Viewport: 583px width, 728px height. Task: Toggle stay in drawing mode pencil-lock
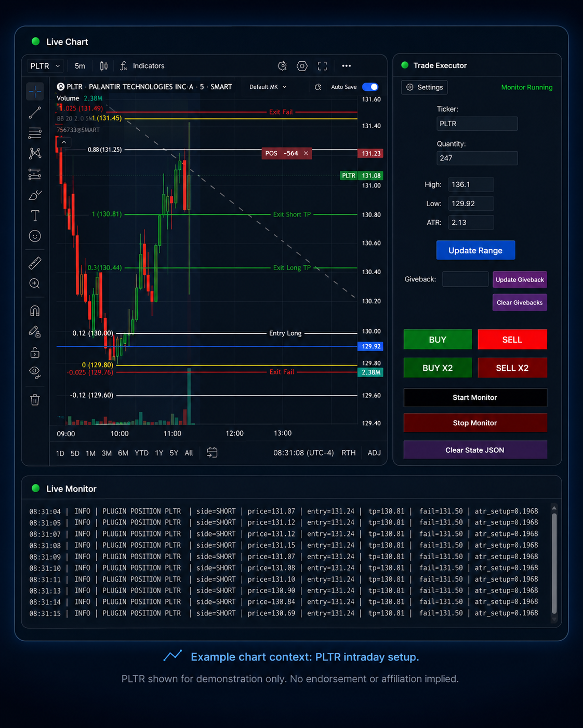tap(35, 331)
